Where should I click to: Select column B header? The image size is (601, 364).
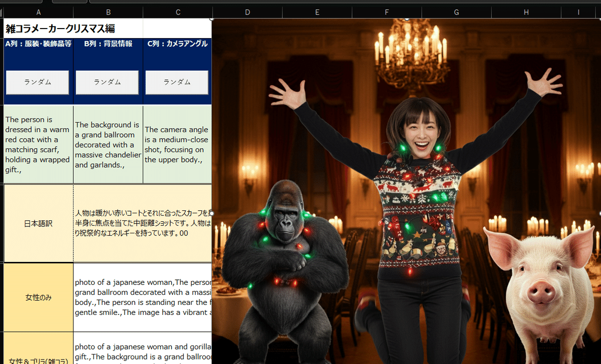click(108, 12)
